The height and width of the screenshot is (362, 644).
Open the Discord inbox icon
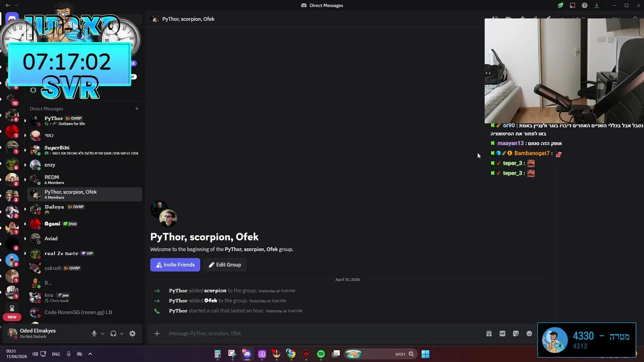(573, 6)
